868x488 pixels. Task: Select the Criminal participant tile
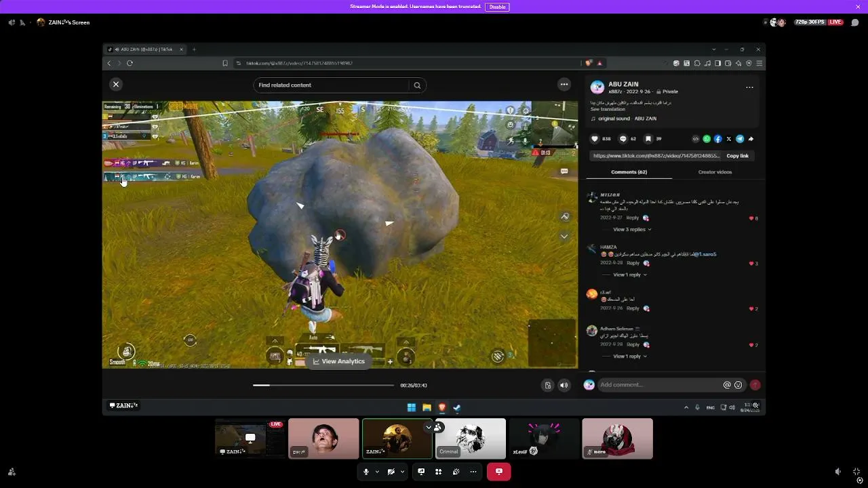(x=471, y=439)
